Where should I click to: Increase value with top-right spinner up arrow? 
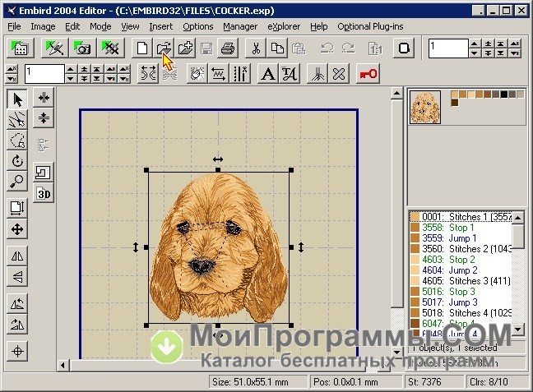click(x=475, y=44)
